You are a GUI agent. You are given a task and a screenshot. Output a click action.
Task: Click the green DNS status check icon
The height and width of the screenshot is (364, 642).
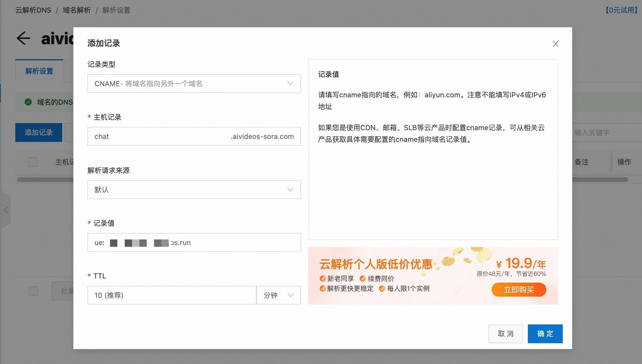tap(28, 102)
